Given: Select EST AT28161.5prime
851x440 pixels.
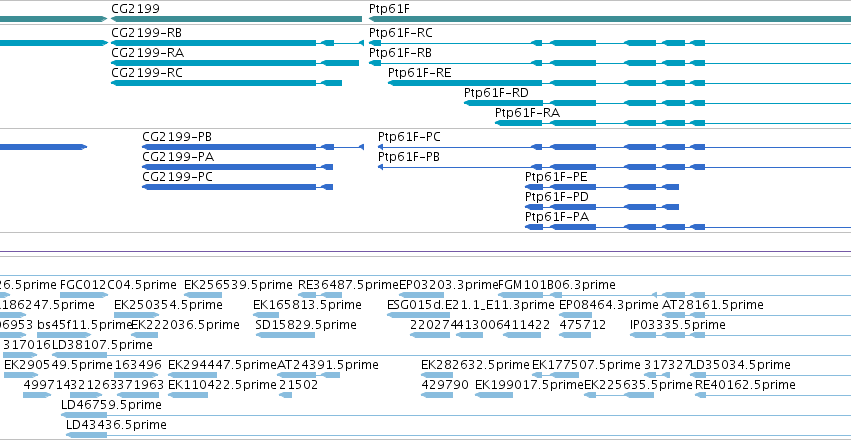Looking at the screenshot, I should [757, 315].
